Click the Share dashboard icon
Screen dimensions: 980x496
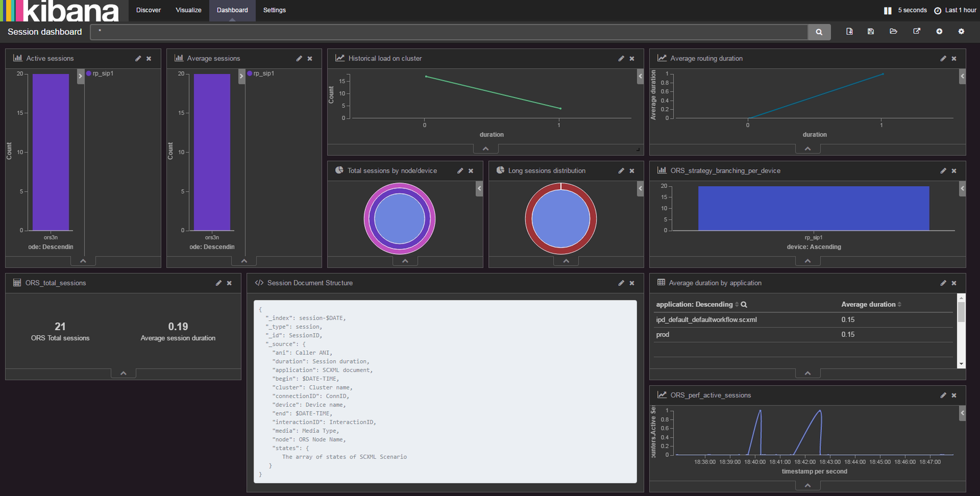tap(917, 31)
